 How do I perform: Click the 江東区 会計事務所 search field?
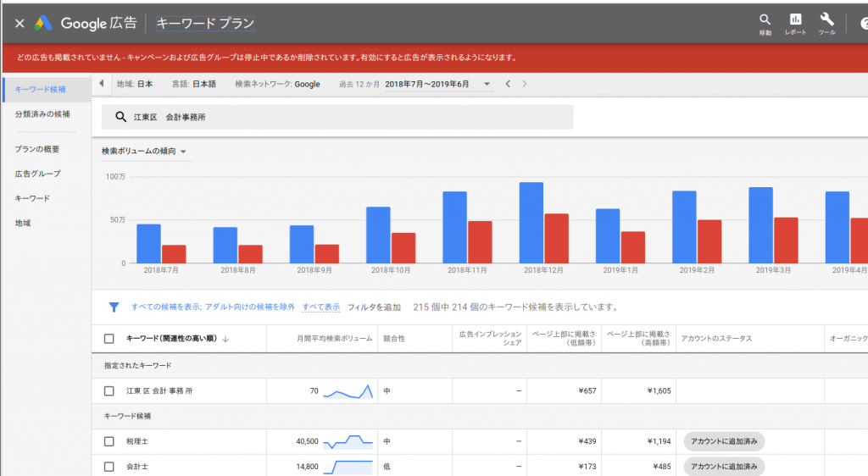click(337, 117)
